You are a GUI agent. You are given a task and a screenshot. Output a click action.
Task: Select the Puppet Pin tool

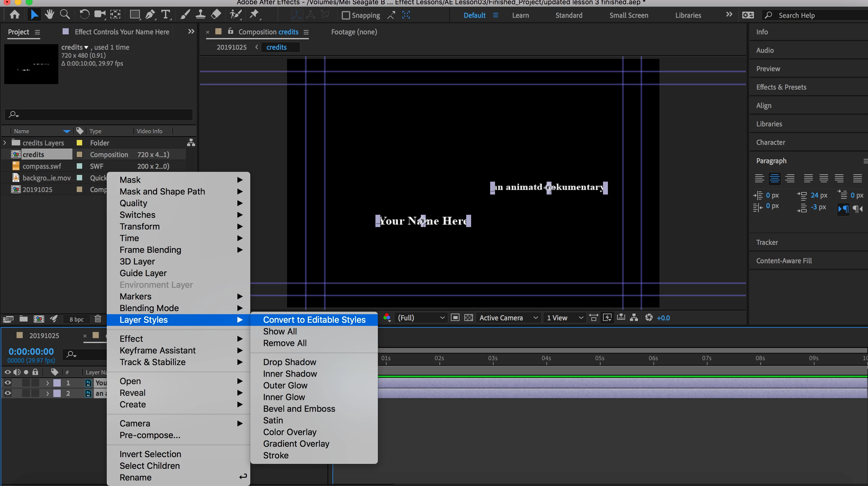tap(254, 14)
